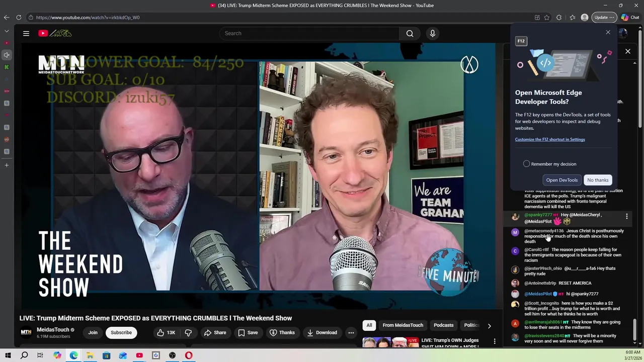Launch Copilot from the taskbar
The image size is (644, 362).
point(57,355)
